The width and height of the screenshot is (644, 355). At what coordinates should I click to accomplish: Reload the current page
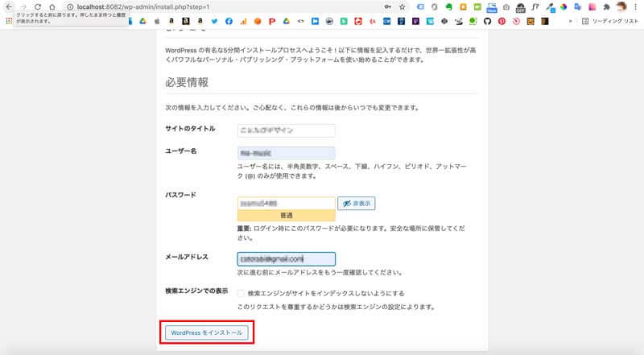(x=38, y=6)
